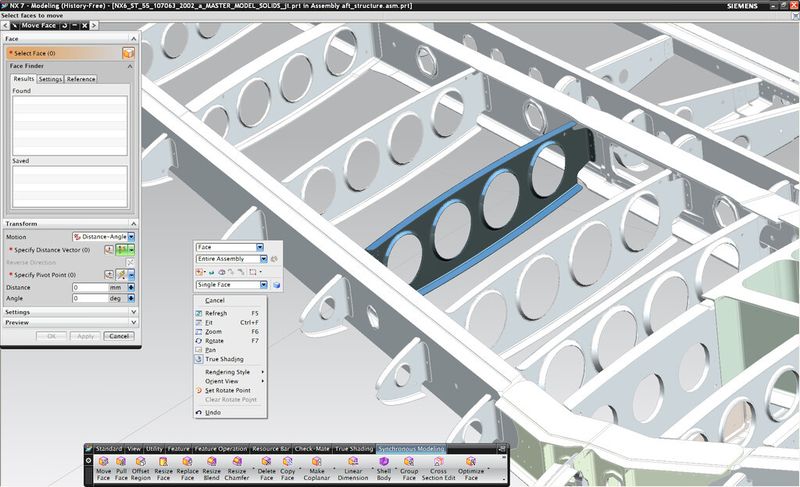This screenshot has height=487, width=800.
Task: Click the reset icon in Move Face title bar
Action: (x=65, y=25)
